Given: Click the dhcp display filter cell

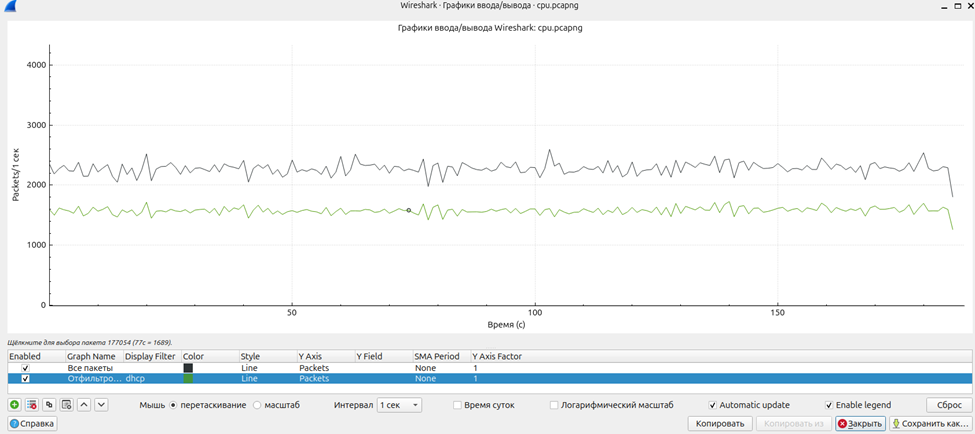Looking at the screenshot, I should [x=152, y=378].
